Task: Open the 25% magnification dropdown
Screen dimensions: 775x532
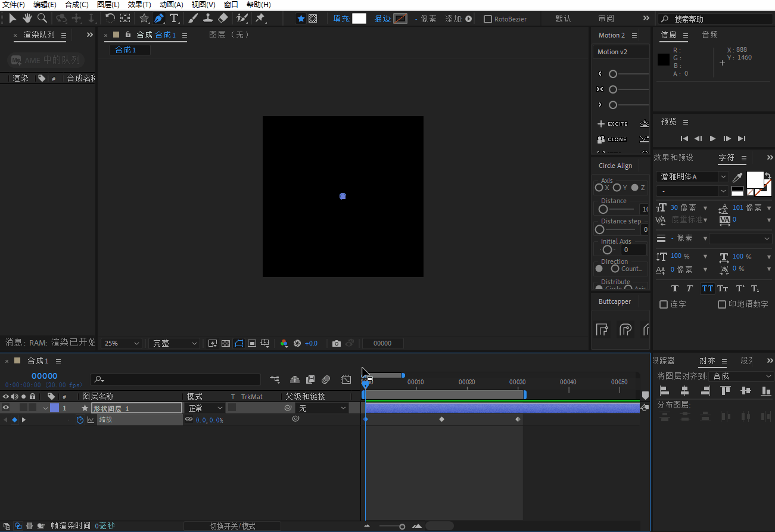Action: [122, 344]
